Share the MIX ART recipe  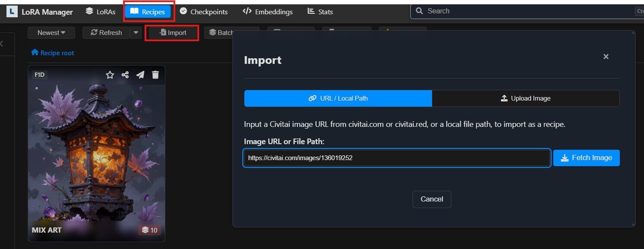coord(125,75)
